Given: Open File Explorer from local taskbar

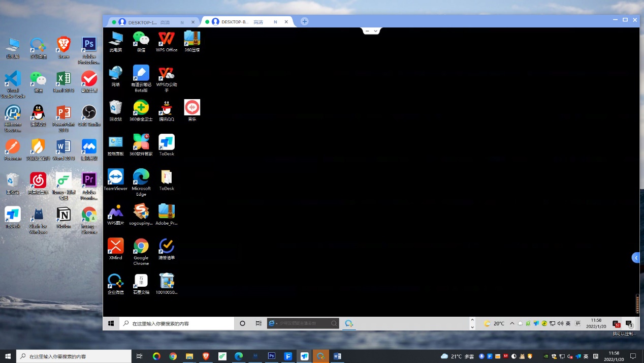Looking at the screenshot, I should pyautogui.click(x=189, y=356).
